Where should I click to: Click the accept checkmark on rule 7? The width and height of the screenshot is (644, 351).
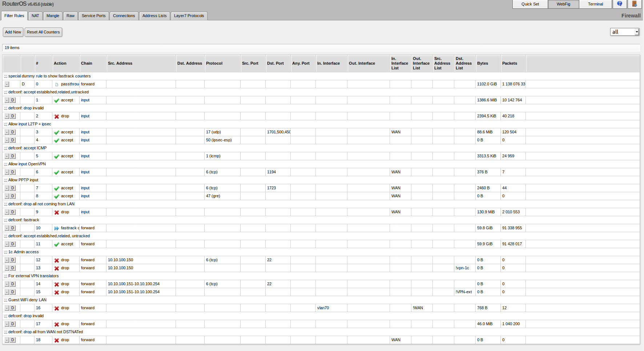tap(57, 188)
